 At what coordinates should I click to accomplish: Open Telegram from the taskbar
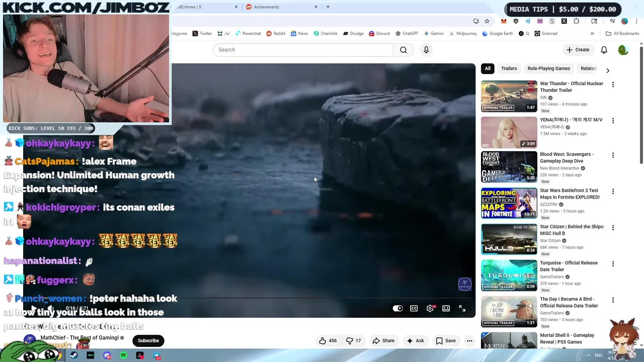pyautogui.click(x=157, y=355)
